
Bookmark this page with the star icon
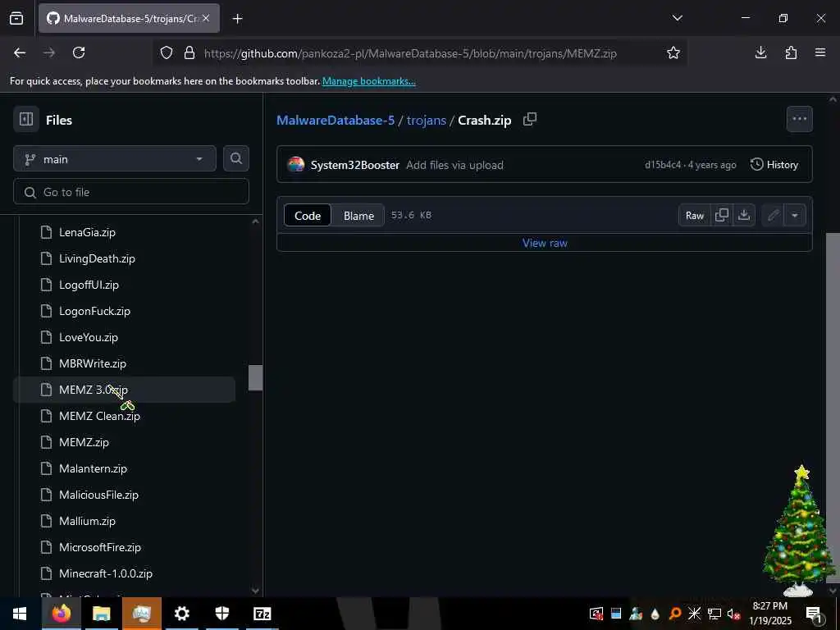pyautogui.click(x=673, y=52)
